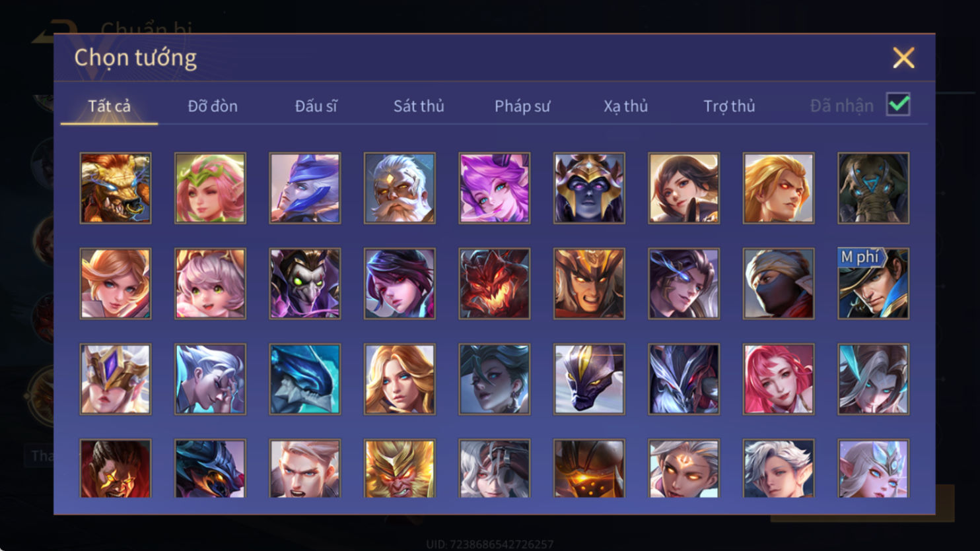Viewport: 980px width, 551px height.
Task: Select the golden lion beast hero portrait
Action: pyautogui.click(x=116, y=188)
